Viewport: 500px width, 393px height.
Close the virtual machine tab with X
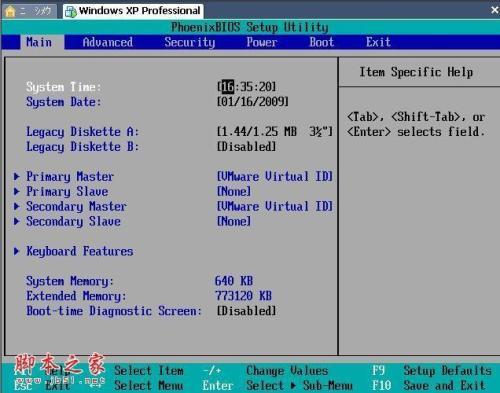495,10
